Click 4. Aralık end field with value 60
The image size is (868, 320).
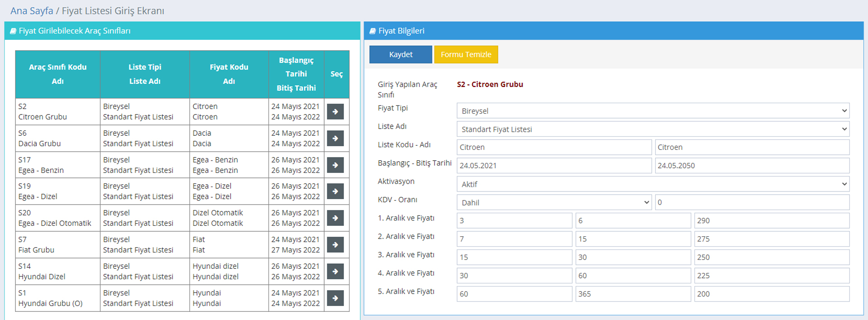tap(633, 276)
